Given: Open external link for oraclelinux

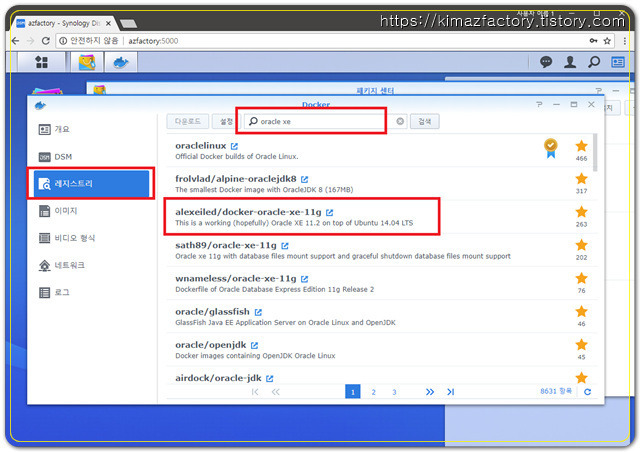Looking at the screenshot, I should [x=234, y=146].
